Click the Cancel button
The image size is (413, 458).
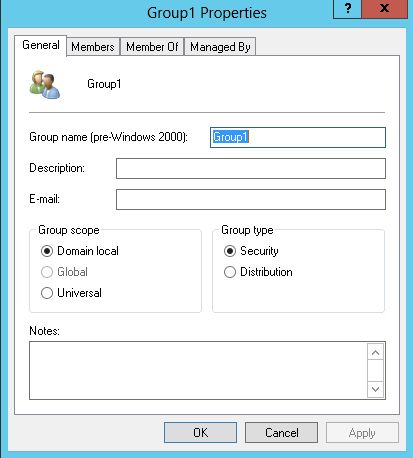pyautogui.click(x=281, y=433)
